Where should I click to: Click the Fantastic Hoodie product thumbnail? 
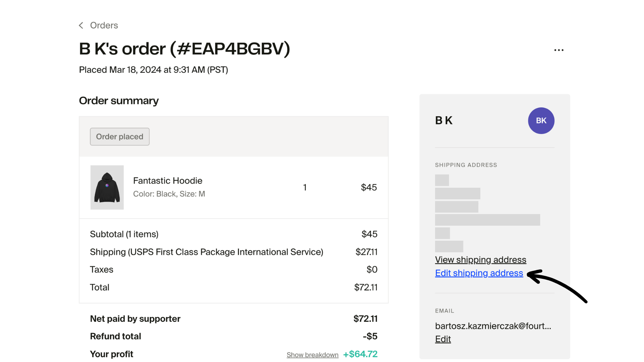coord(107,187)
